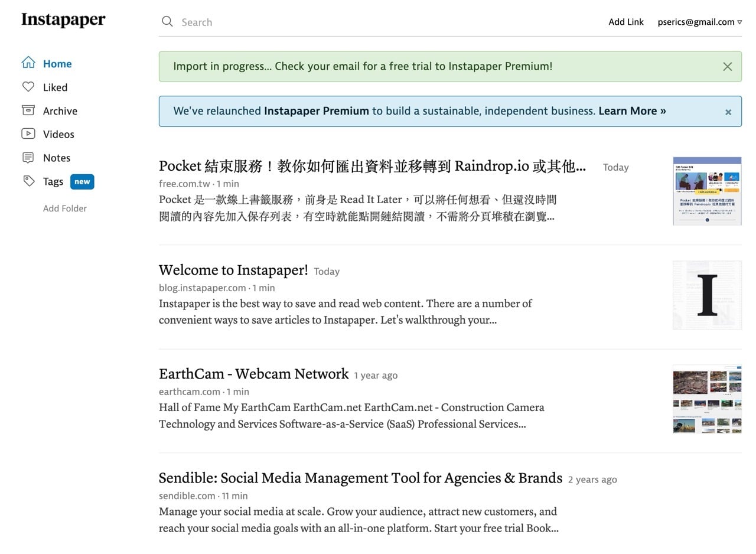Click the Videos play icon
The height and width of the screenshot is (554, 756).
click(x=28, y=134)
